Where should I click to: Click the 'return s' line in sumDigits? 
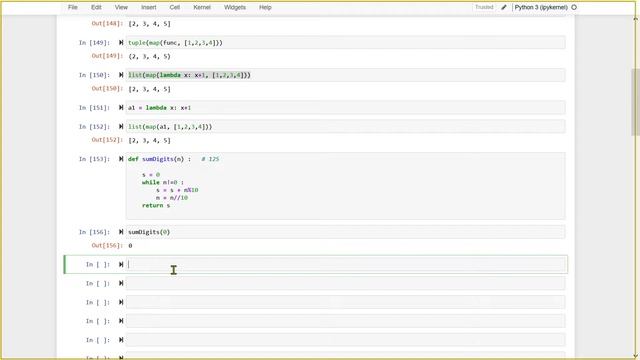click(x=156, y=205)
